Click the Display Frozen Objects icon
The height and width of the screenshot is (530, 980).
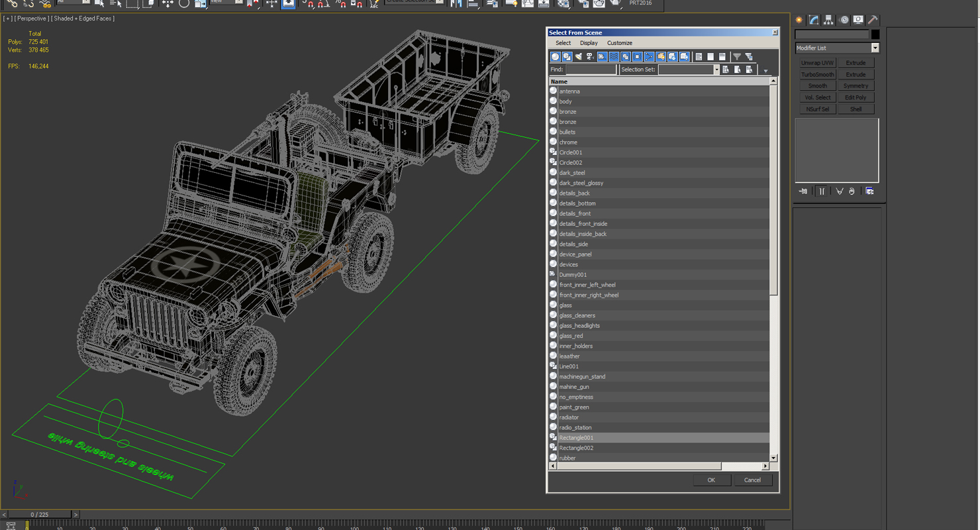pyautogui.click(x=672, y=57)
